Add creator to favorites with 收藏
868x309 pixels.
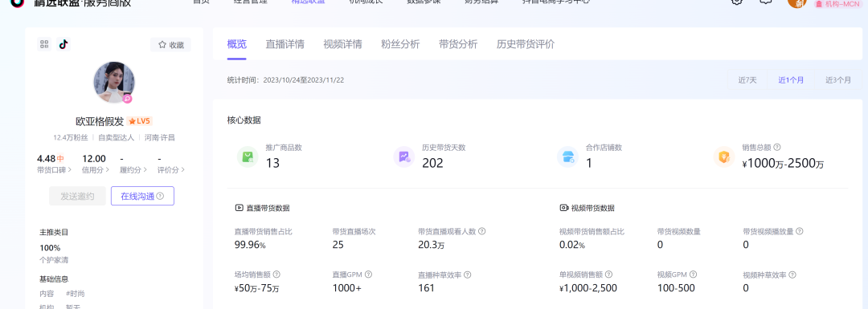click(170, 45)
